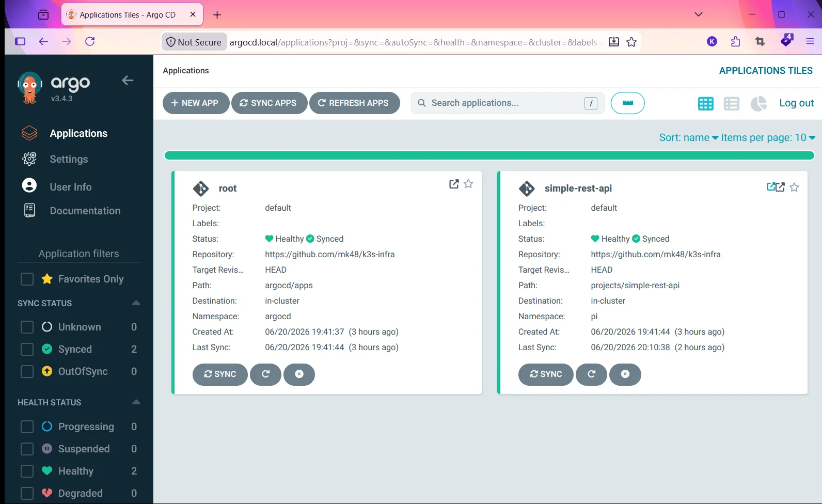This screenshot has height=504, width=822.
Task: Favorite the simple-rest-api application star
Action: point(794,187)
